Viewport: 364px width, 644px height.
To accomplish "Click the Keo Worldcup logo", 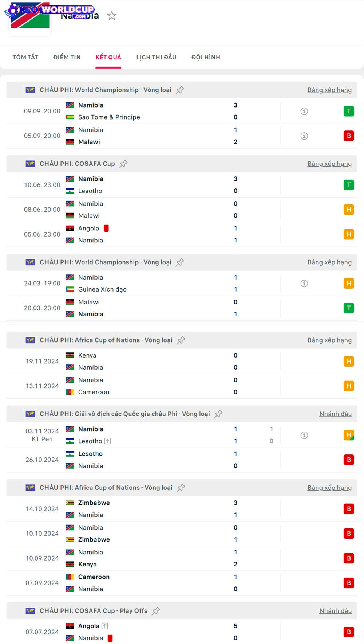I will click(x=50, y=10).
